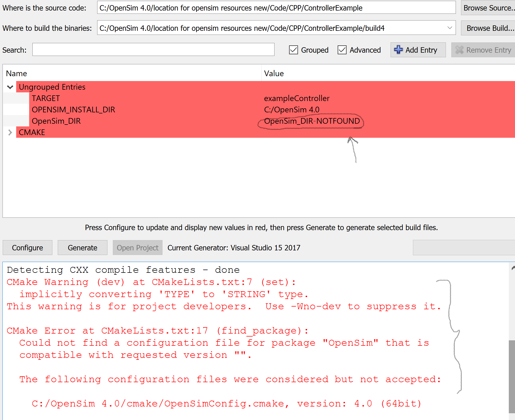Click the Open Project button

(137, 248)
